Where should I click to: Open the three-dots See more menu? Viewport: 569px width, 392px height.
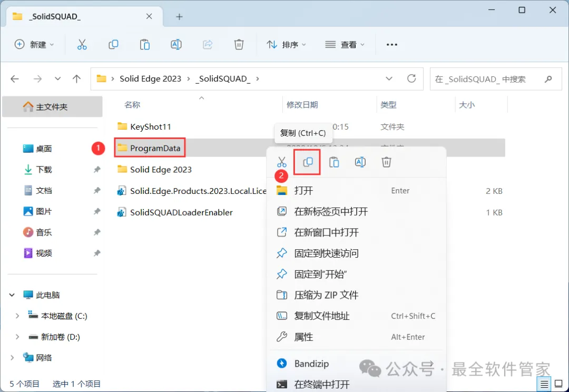[391, 45]
